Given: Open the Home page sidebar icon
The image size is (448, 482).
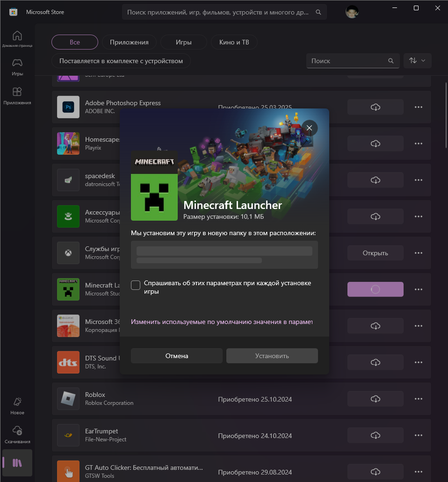Looking at the screenshot, I should 17,39.
